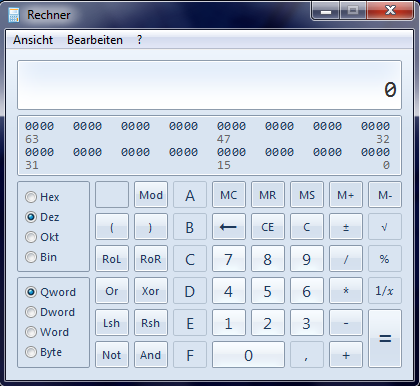
Task: Click the Mod button
Action: [151, 195]
